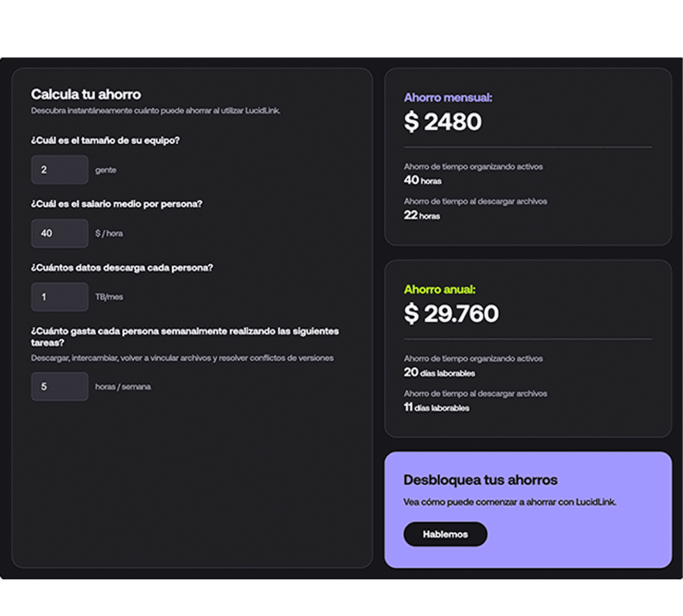
Task: Click the 'Ahorro mensual:' label
Action: point(448,98)
